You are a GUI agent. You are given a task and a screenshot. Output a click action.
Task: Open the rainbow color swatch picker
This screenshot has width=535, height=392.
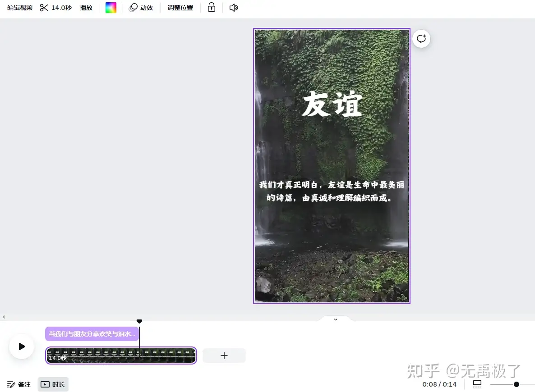point(111,8)
